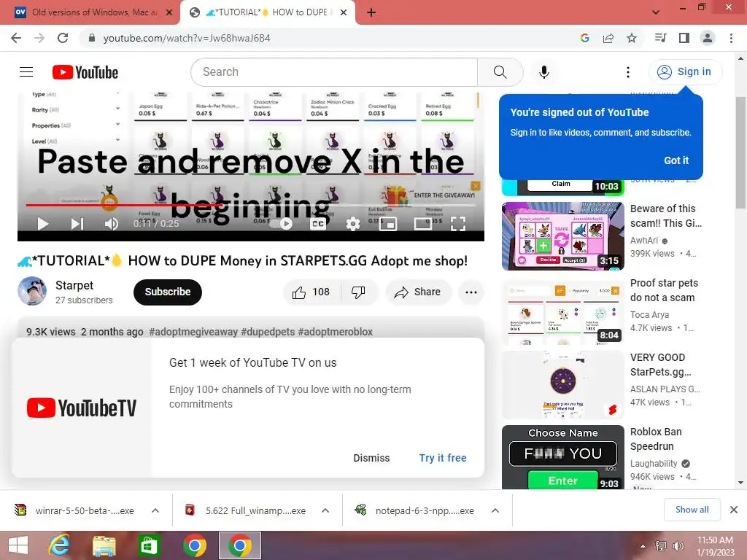Open YouTube settings three-dot menu
The height and width of the screenshot is (560, 747).
[x=628, y=72]
